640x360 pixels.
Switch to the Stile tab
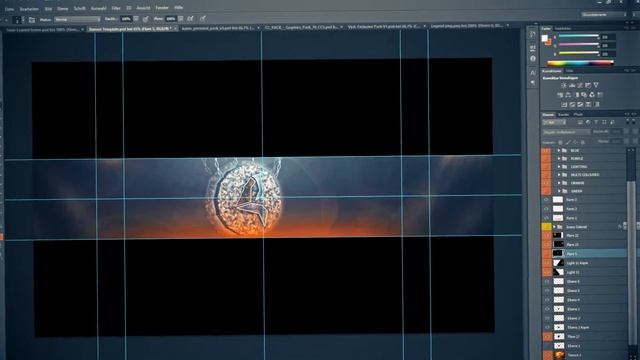pyautogui.click(x=569, y=71)
